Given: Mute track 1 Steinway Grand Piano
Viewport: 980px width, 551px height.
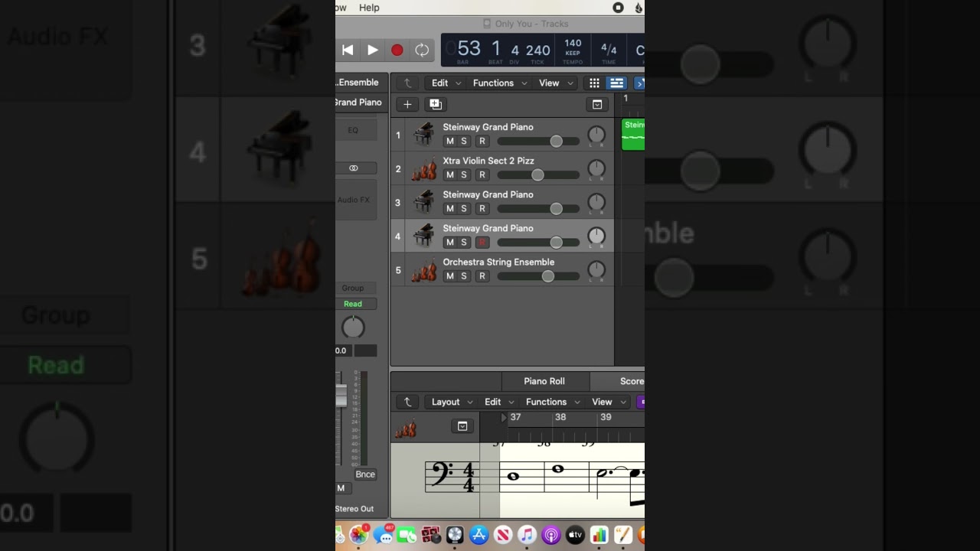Looking at the screenshot, I should coord(449,142).
